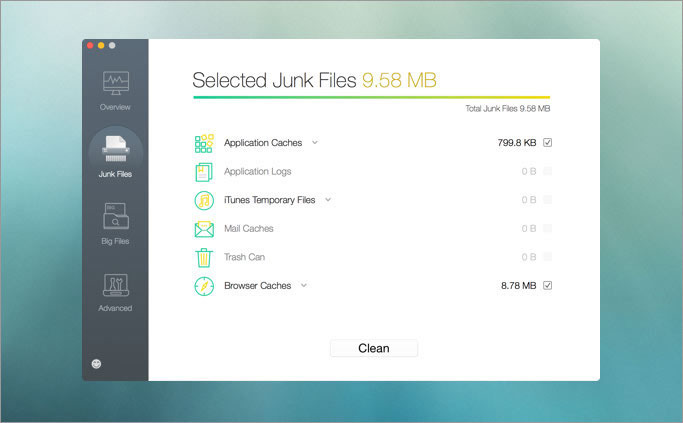Click the Trash Can label

244,257
